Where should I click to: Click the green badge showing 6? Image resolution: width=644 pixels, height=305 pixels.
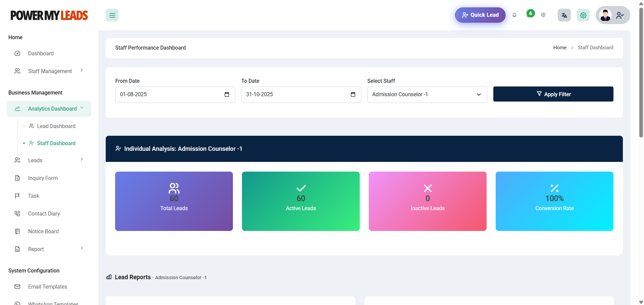coord(531,13)
